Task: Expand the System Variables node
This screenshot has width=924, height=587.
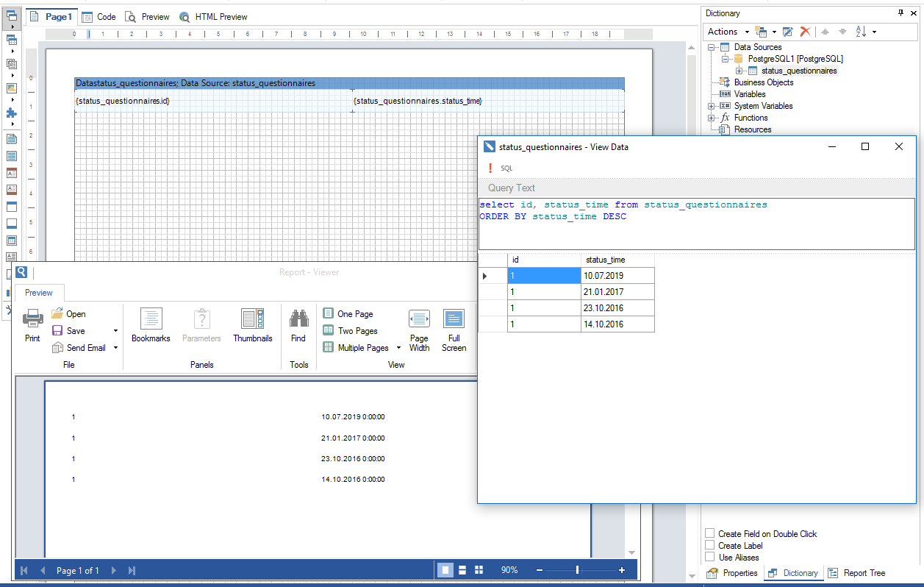Action: [x=712, y=106]
